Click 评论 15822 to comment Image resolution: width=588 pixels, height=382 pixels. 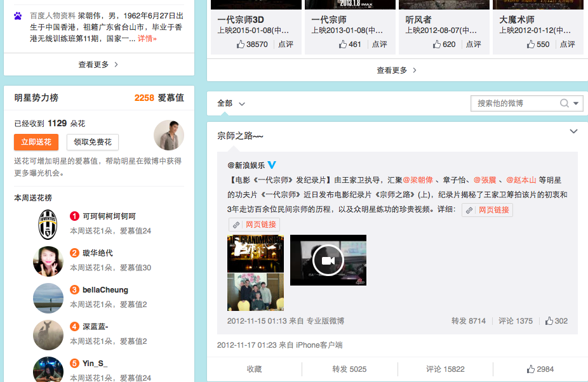pos(445,369)
